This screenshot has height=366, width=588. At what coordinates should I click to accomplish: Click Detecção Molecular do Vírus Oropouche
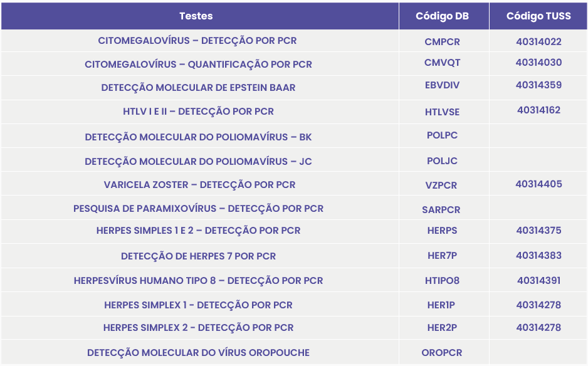[198, 353]
